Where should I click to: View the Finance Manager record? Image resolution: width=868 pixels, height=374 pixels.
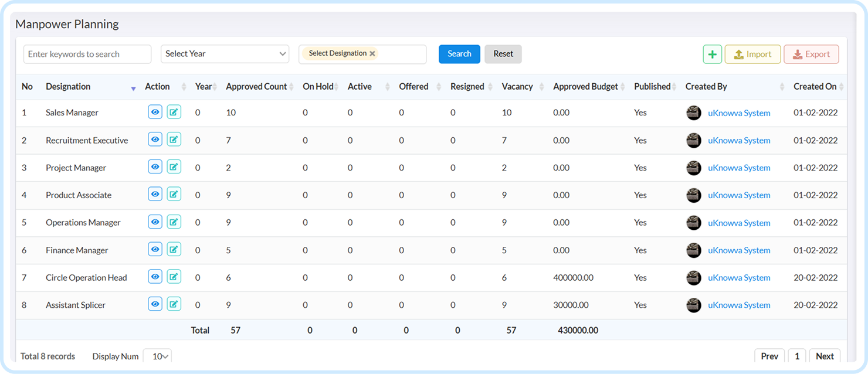(x=155, y=249)
